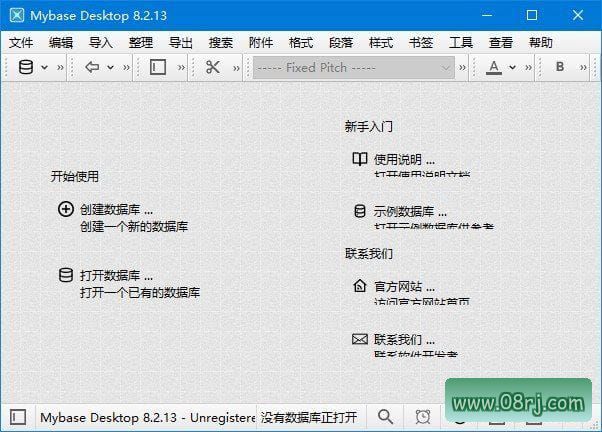Open the database toolbar icon
This screenshot has height=432, width=602.
26,67
